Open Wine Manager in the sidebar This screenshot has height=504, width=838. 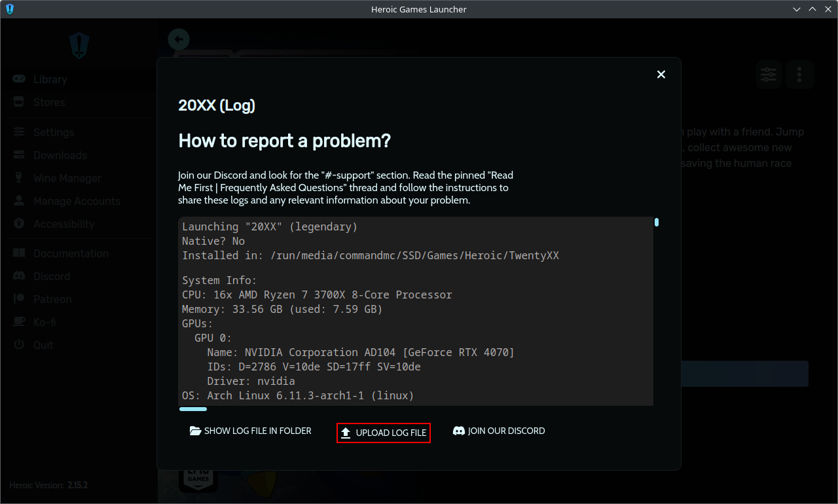67,178
